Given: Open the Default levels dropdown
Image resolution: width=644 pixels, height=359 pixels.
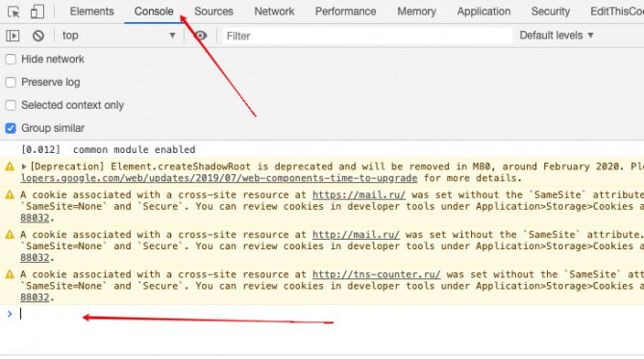Looking at the screenshot, I should click(557, 36).
